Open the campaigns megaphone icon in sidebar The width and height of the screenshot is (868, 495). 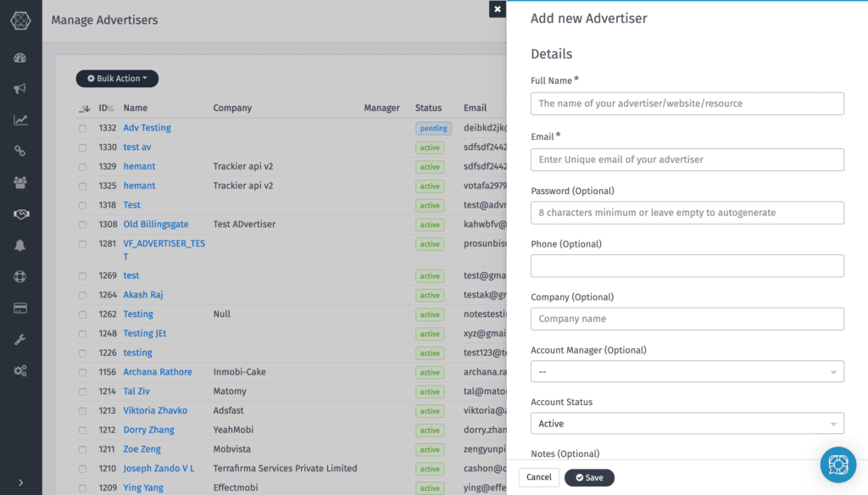(20, 89)
